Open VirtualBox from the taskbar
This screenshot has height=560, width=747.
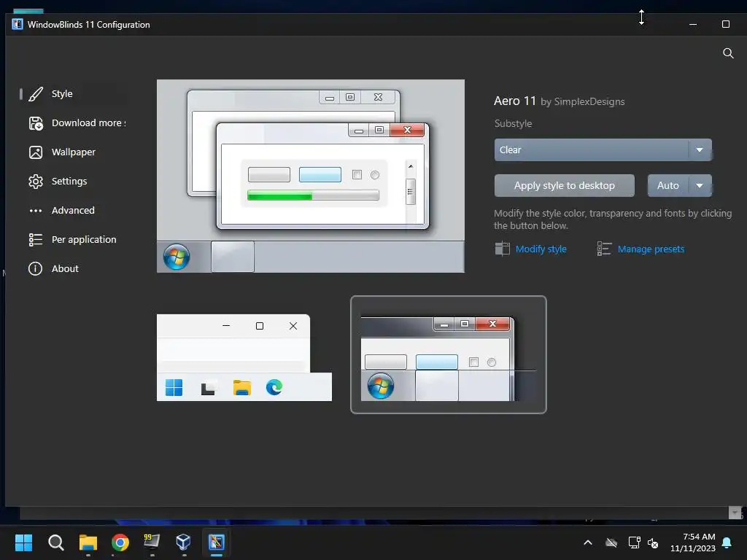click(183, 542)
